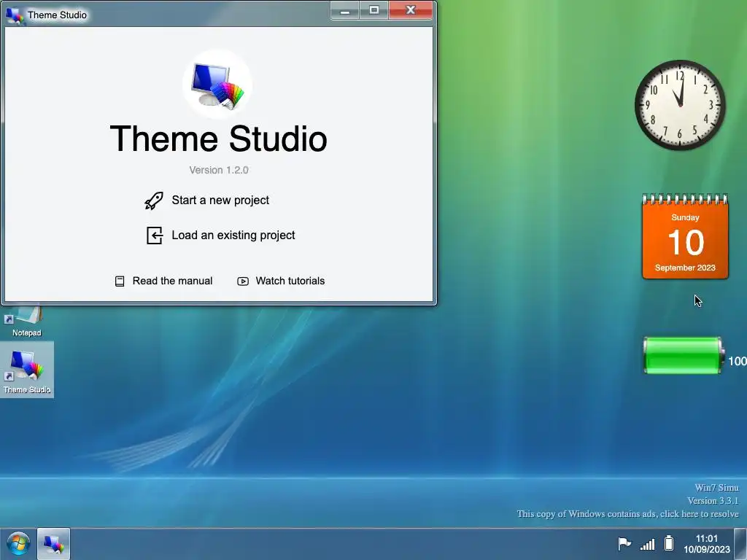Click the battery tray icon

coord(669,542)
